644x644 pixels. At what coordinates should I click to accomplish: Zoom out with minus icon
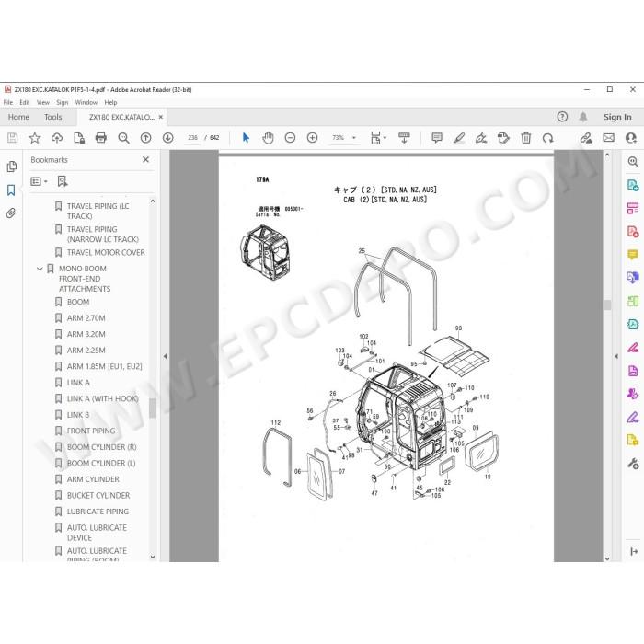[290, 138]
